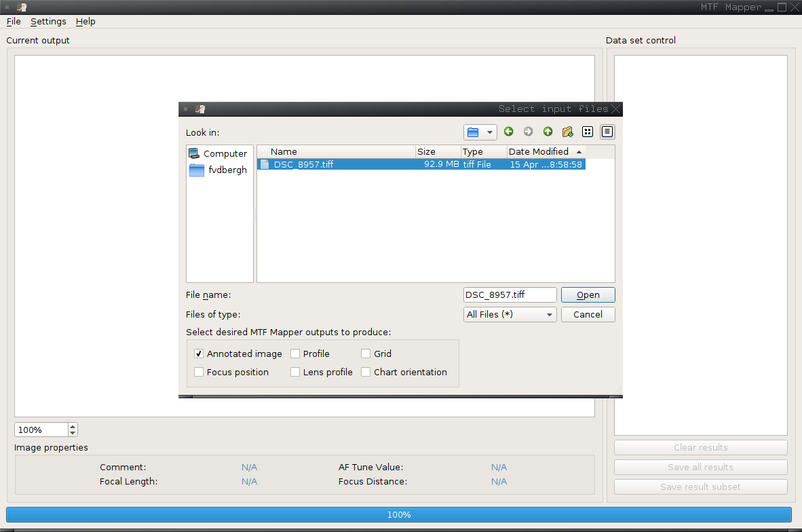802x532 pixels.
Task: Enable the Lens profile output
Action: pos(295,372)
